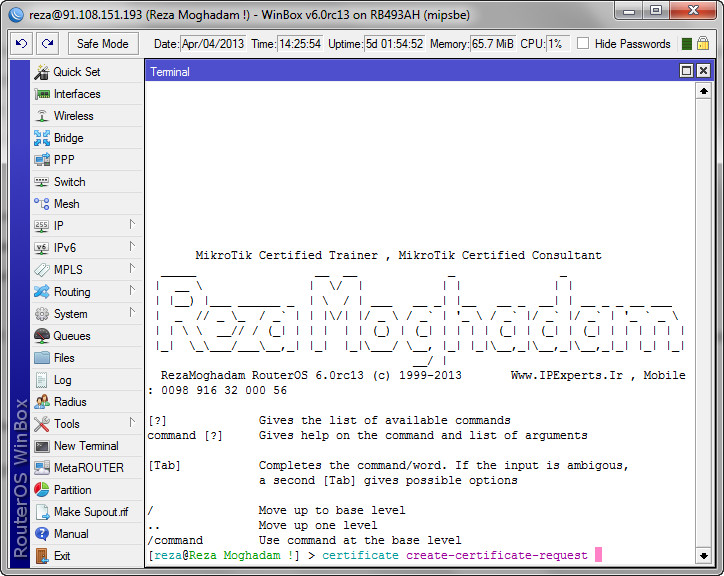The image size is (724, 576).
Task: Open the Queues gauge icon
Action: pyautogui.click(x=42, y=336)
